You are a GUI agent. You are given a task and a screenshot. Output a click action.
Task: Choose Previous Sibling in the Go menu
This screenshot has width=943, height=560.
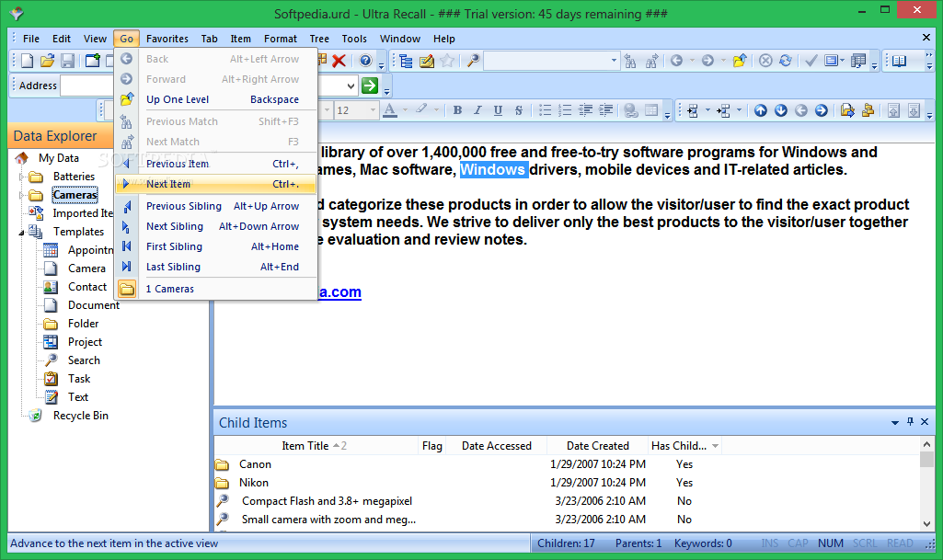coord(216,206)
